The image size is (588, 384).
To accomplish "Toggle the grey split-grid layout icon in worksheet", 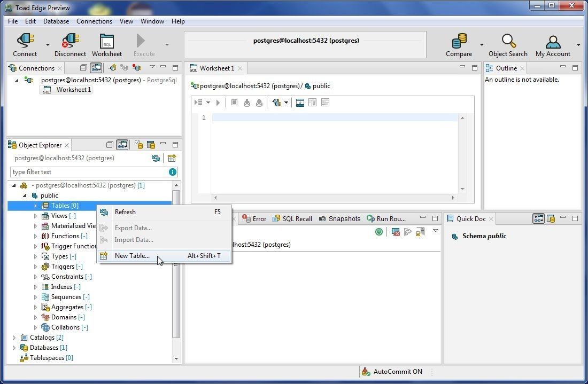I will (x=312, y=102).
